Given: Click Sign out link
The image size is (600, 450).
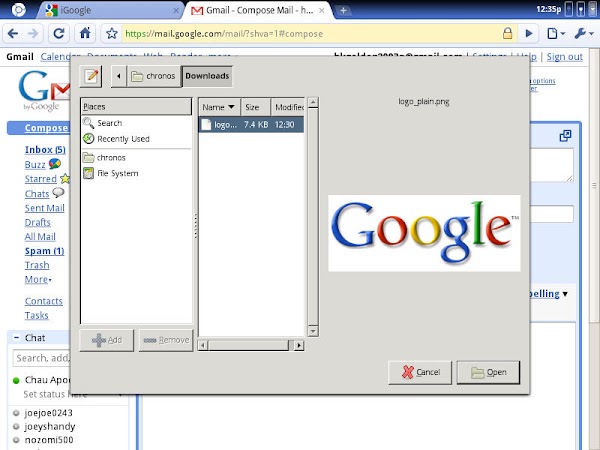Looking at the screenshot, I should coord(564,57).
